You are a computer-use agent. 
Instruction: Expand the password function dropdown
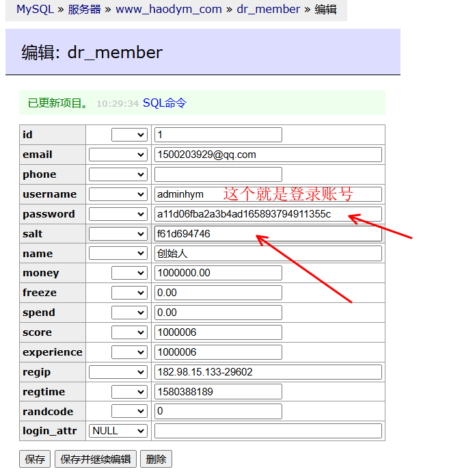click(x=118, y=214)
